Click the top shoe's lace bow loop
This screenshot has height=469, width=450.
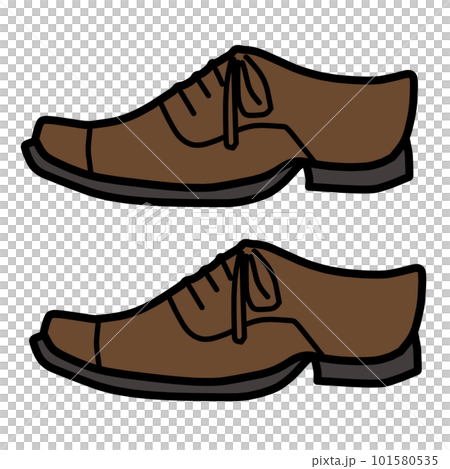pos(256,86)
